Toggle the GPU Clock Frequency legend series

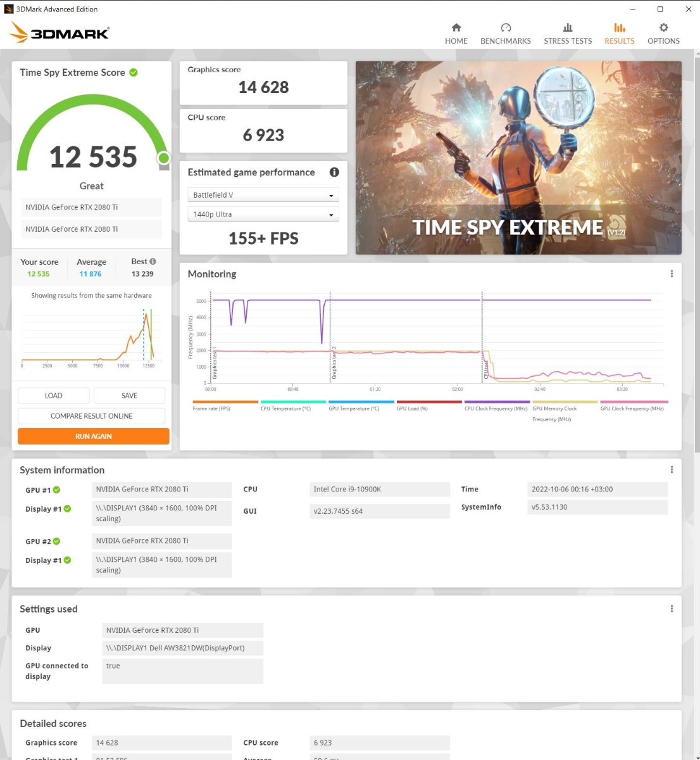click(634, 405)
